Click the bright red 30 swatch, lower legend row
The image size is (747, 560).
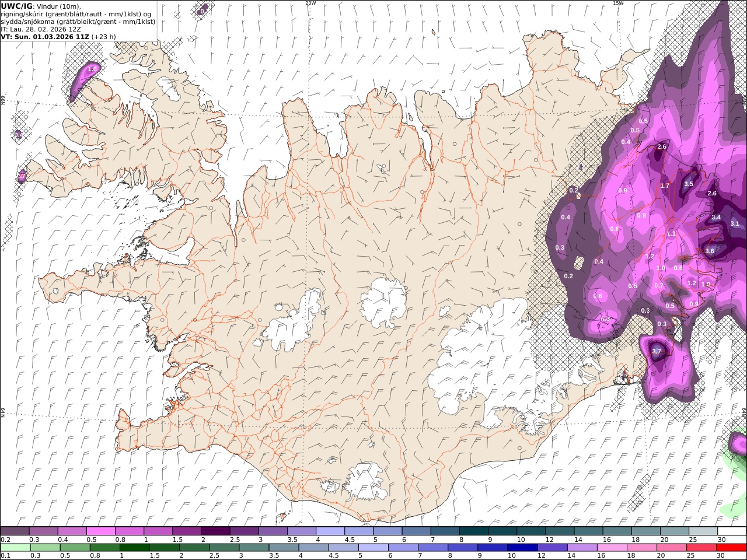(731, 548)
